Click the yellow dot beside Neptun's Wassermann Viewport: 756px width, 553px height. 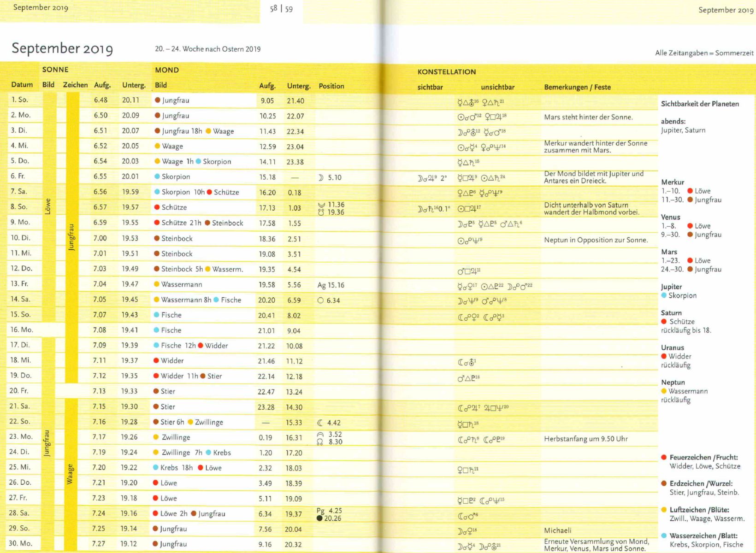664,391
